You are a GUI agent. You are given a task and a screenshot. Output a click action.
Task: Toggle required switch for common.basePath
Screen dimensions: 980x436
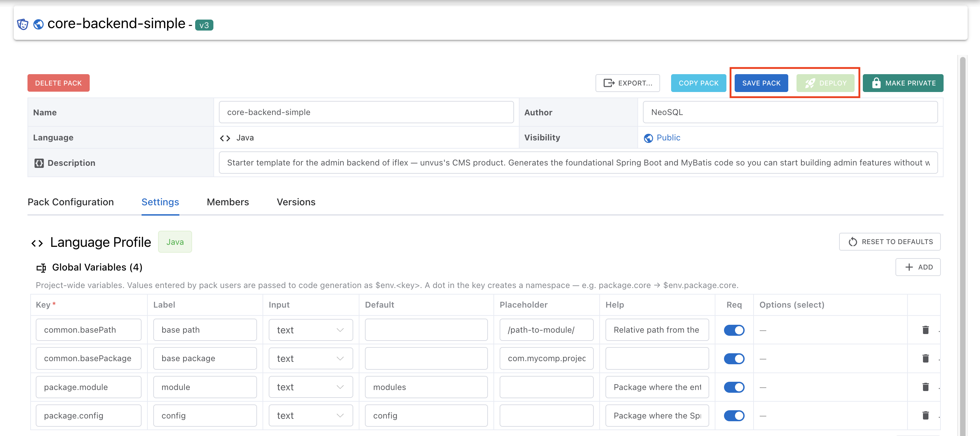click(x=734, y=330)
